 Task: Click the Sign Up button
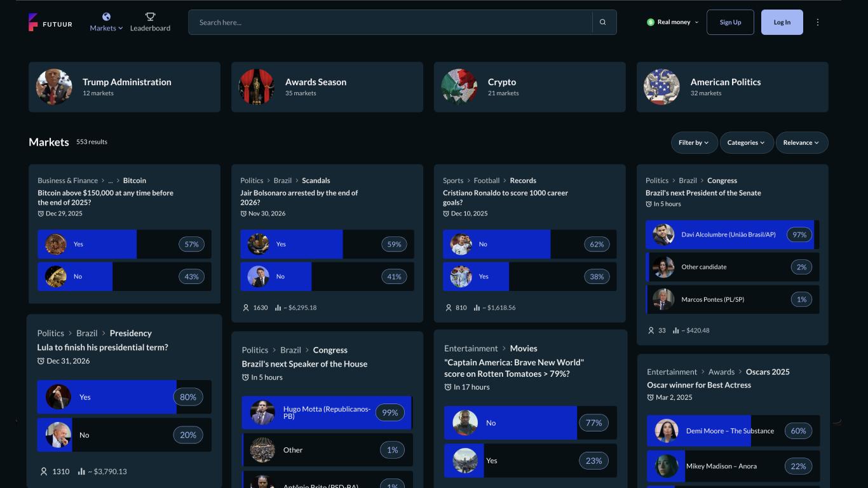coord(730,22)
